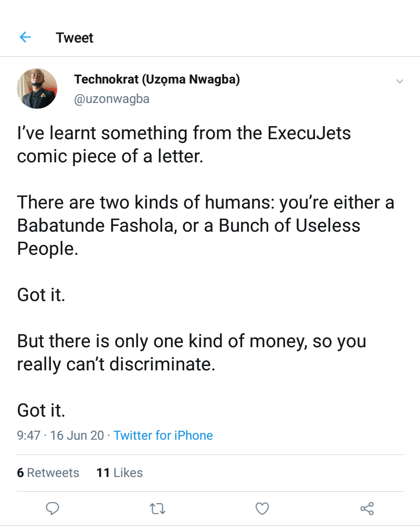The width and height of the screenshot is (420, 529).
Task: View the 11 Likes list
Action: (x=120, y=473)
